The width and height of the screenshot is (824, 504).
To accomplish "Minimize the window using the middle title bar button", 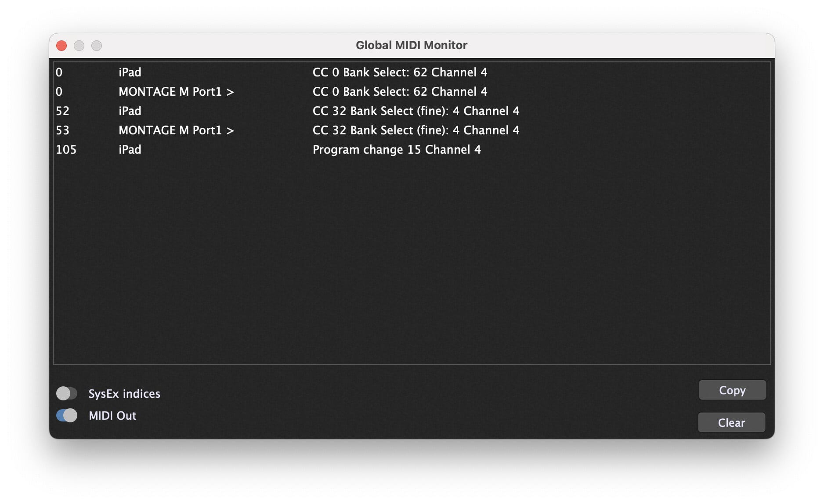I will click(79, 46).
